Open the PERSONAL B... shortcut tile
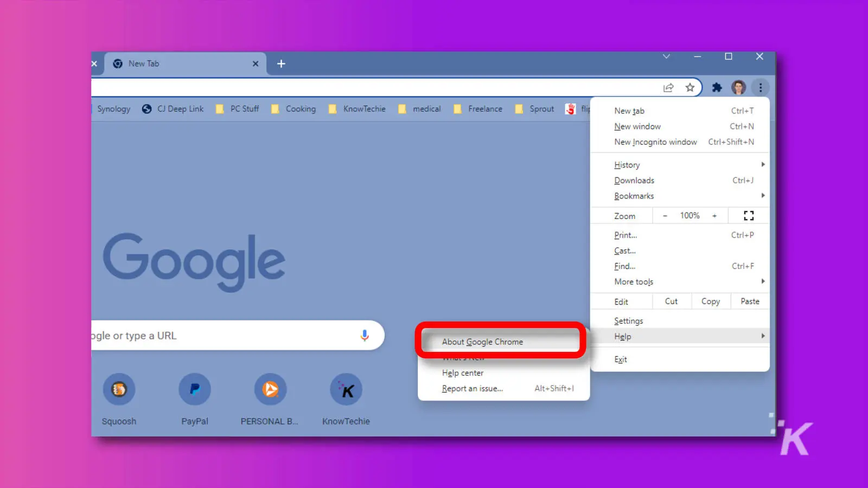This screenshot has width=868, height=488. [x=270, y=399]
